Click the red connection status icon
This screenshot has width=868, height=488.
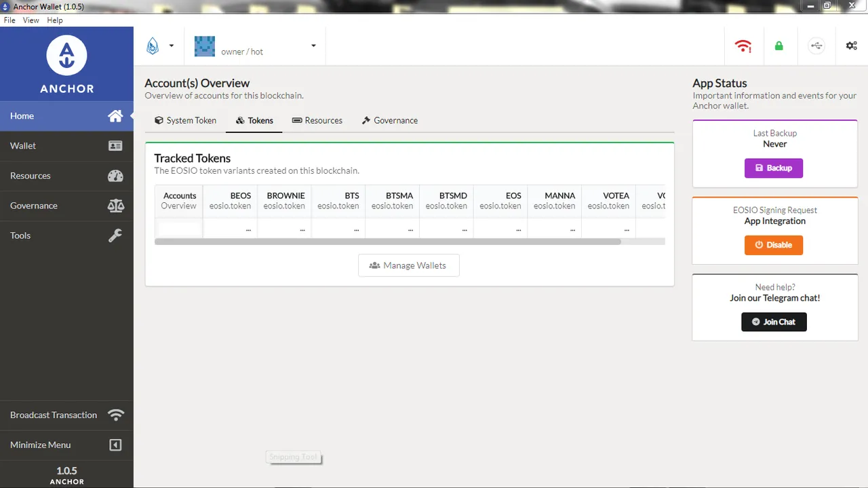pyautogui.click(x=743, y=46)
